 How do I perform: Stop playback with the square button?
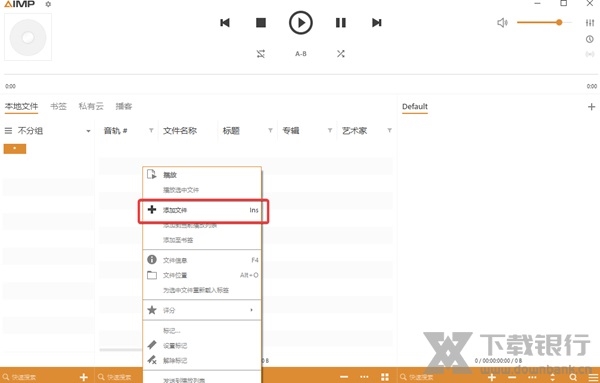261,23
